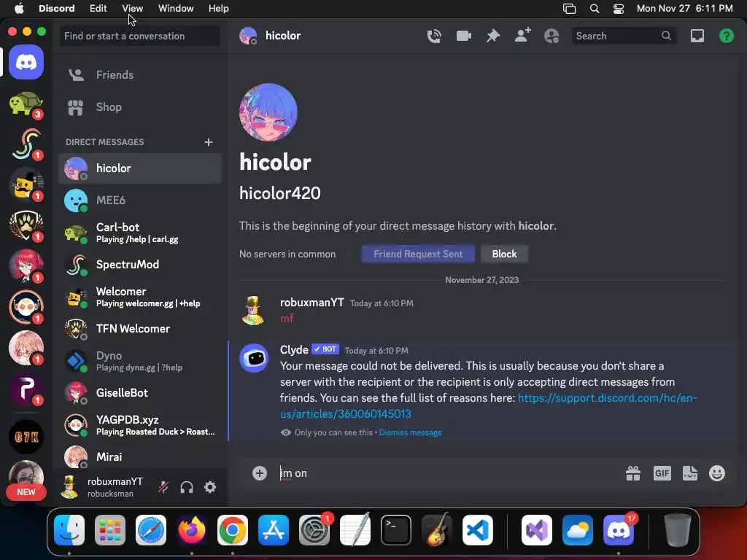Click the NEW unread indicator button
Image resolution: width=747 pixels, height=560 pixels.
tap(26, 492)
